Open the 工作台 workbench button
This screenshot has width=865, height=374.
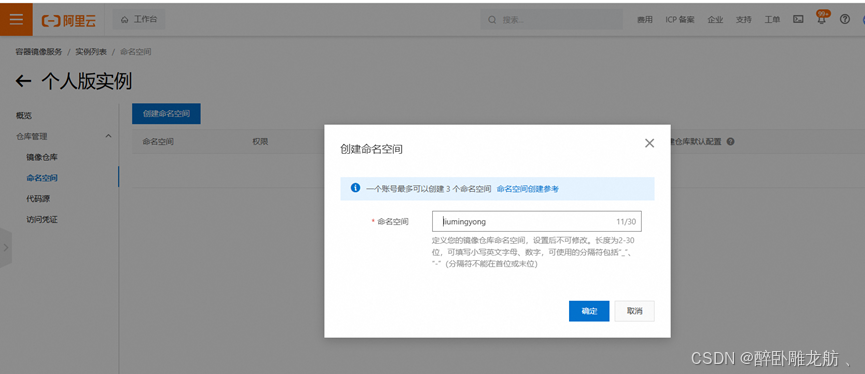139,19
